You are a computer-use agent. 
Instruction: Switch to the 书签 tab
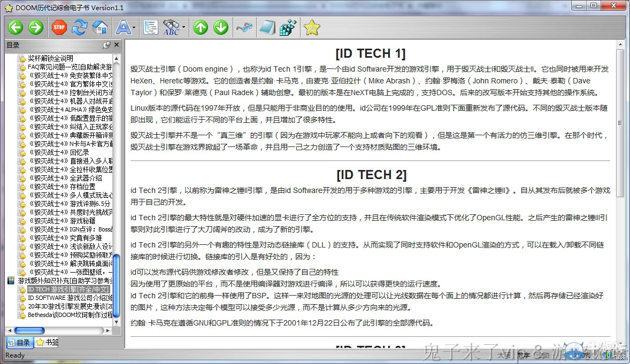(x=47, y=342)
